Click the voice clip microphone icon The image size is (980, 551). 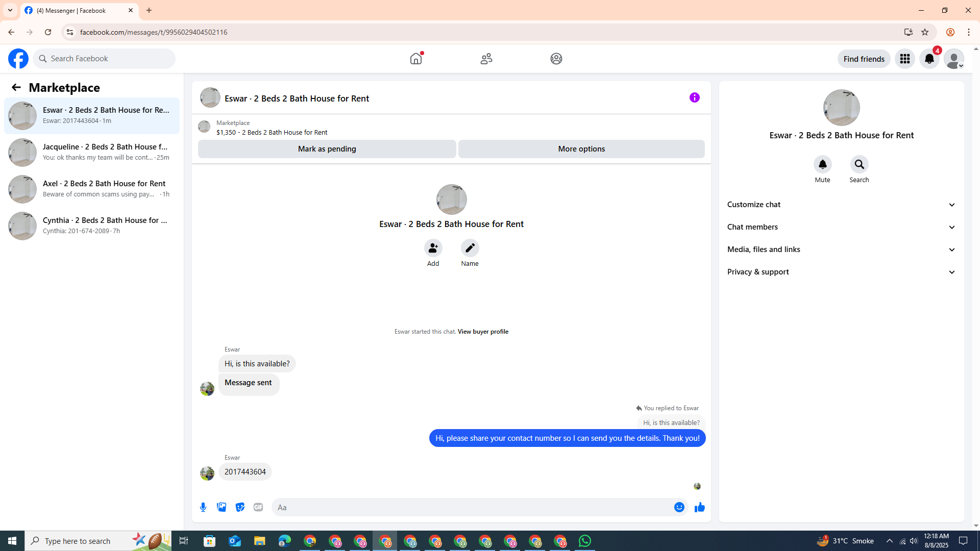tap(203, 507)
